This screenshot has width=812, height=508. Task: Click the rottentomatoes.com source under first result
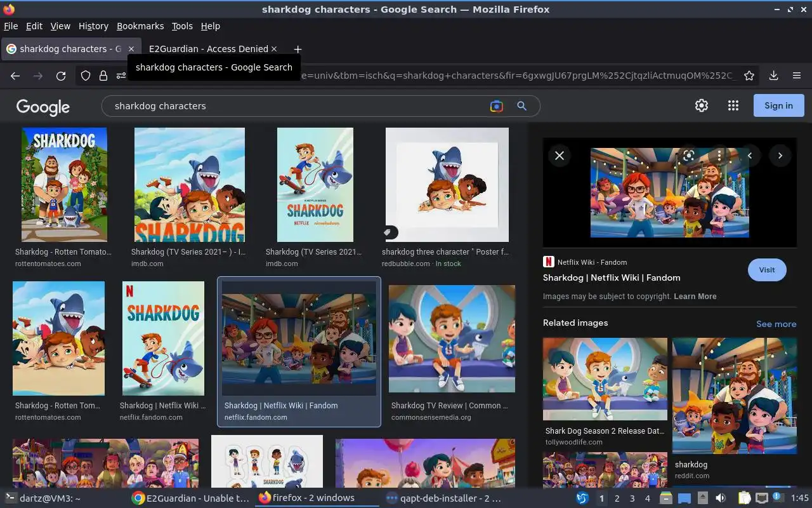48,264
